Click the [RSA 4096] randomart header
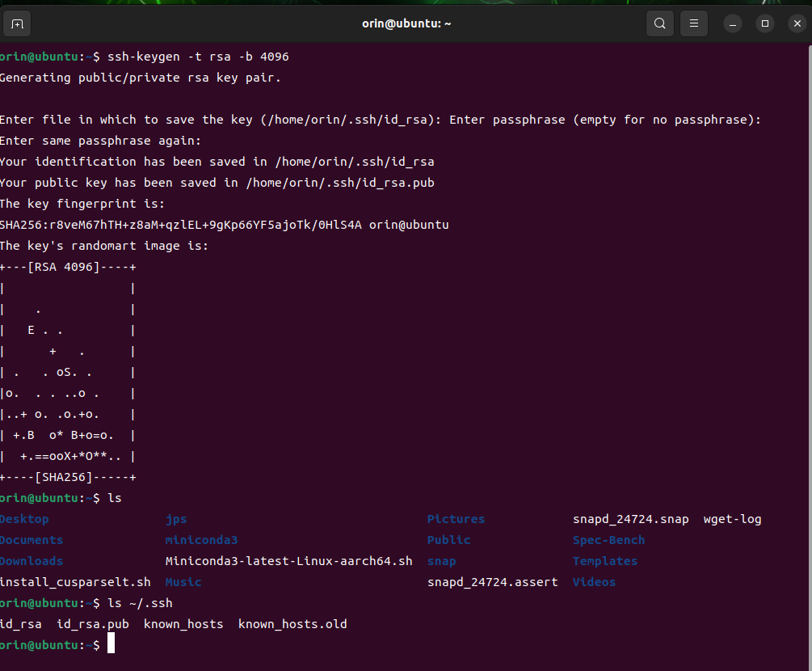Screen dimensions: 812x671 (67, 268)
